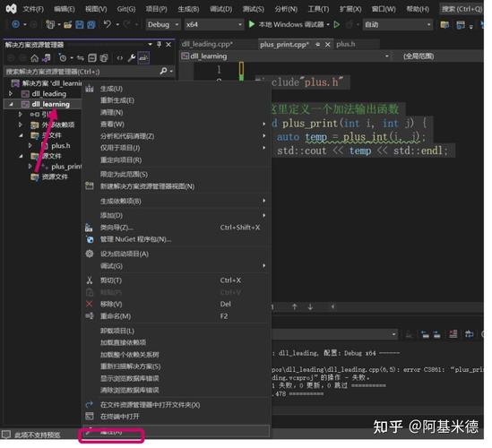Viewport: 492px width, 448px height.
Task: Switch views icon in Solution Explorer
Action: [47, 58]
